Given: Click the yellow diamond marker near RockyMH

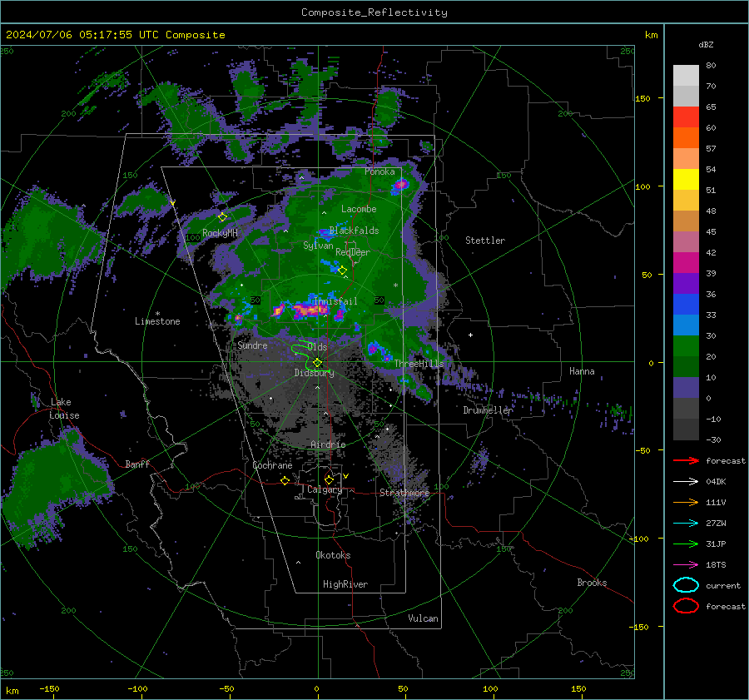Looking at the screenshot, I should pyautogui.click(x=222, y=217).
